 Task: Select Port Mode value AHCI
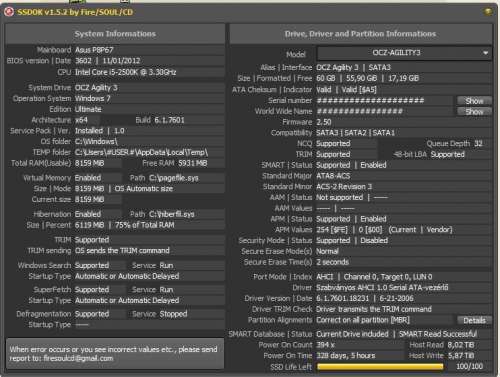click(324, 277)
